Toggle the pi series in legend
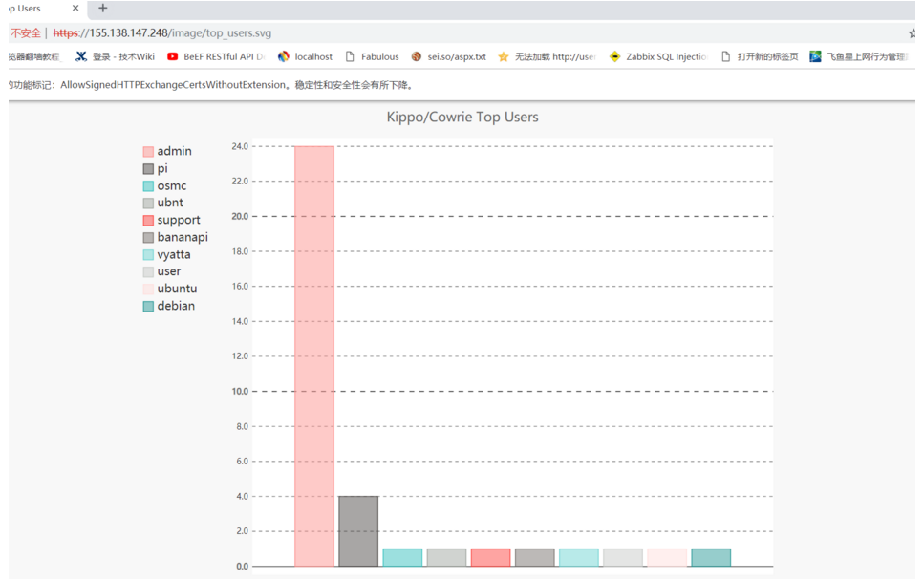924x581 pixels. click(156, 169)
